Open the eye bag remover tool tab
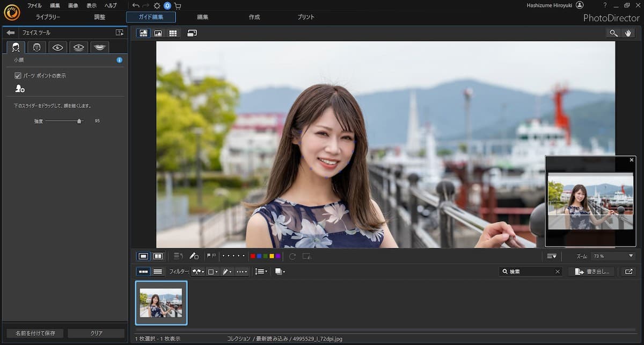Image resolution: width=644 pixels, height=345 pixels. [x=79, y=47]
